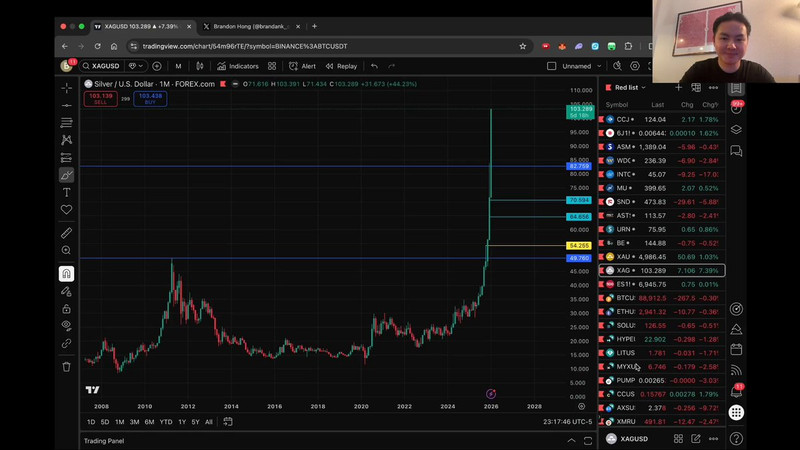The image size is (800, 450).
Task: Open the Alert creation dialog
Action: (x=302, y=66)
